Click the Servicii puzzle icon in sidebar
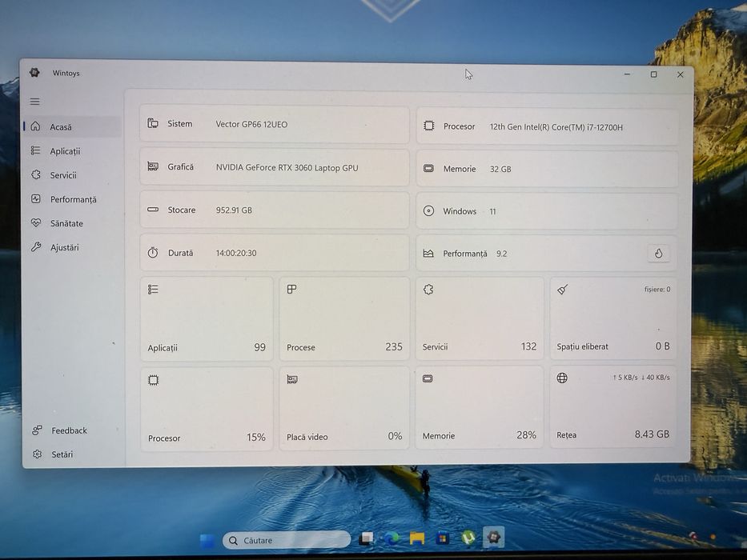 pyautogui.click(x=36, y=174)
